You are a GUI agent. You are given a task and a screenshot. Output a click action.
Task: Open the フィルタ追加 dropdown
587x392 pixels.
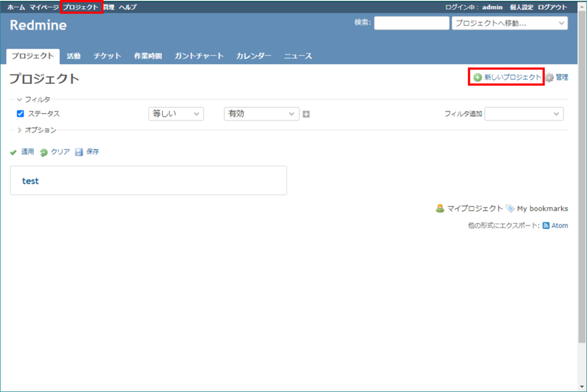[524, 114]
